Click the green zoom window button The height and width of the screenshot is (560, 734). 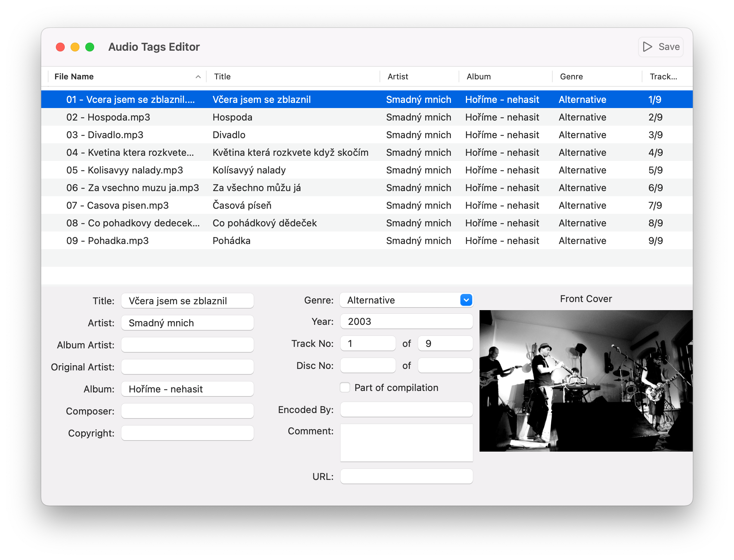[x=90, y=47]
